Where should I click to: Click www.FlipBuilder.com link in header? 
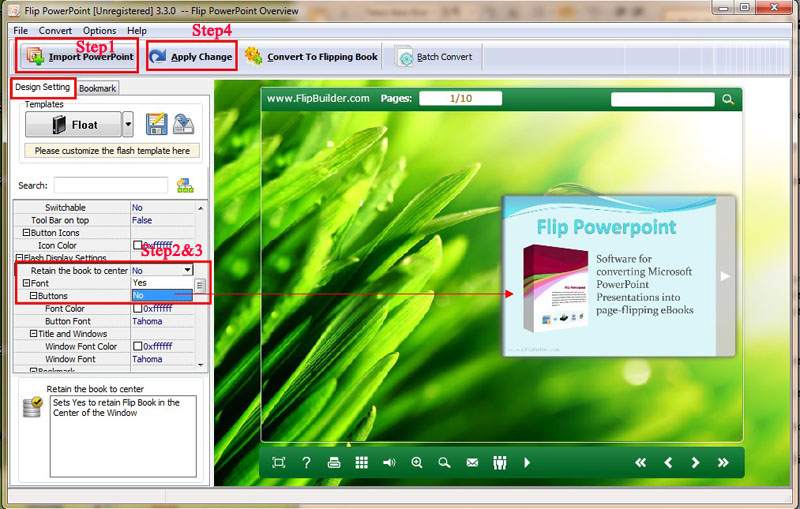point(318,98)
